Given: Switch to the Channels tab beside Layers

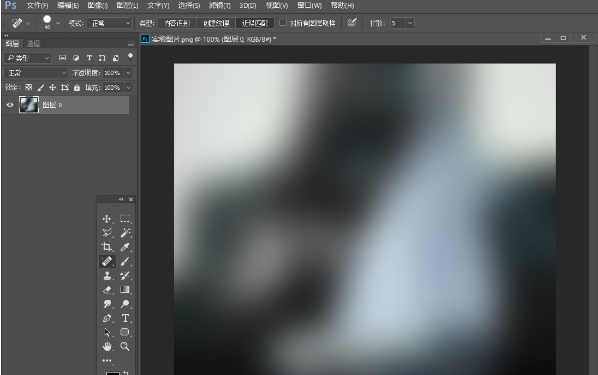Looking at the screenshot, I should (x=33, y=44).
